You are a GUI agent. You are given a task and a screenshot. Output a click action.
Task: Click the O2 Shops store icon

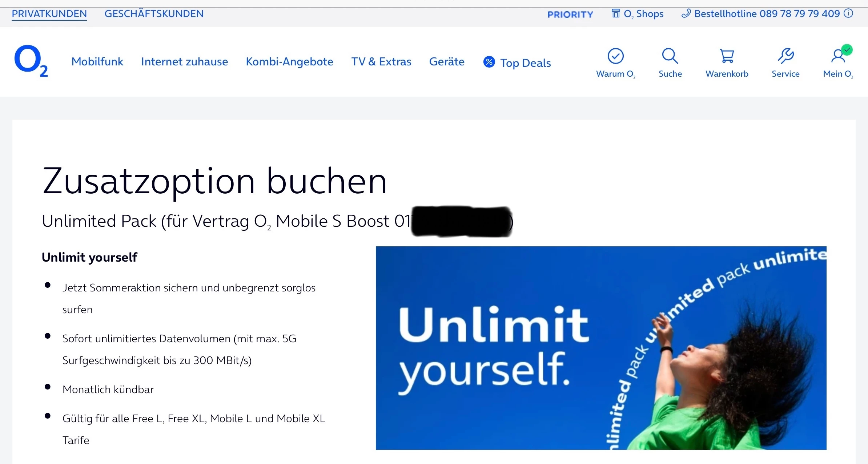[616, 14]
